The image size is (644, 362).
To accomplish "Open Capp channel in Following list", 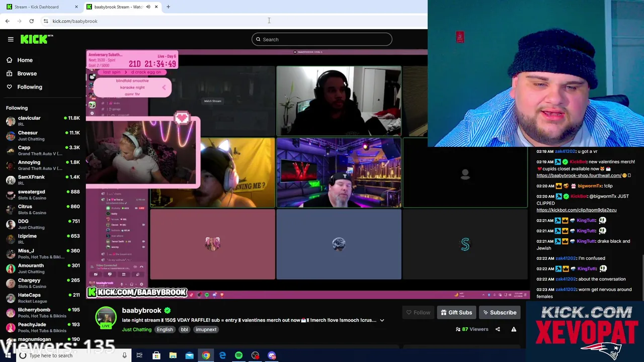I will (42, 150).
